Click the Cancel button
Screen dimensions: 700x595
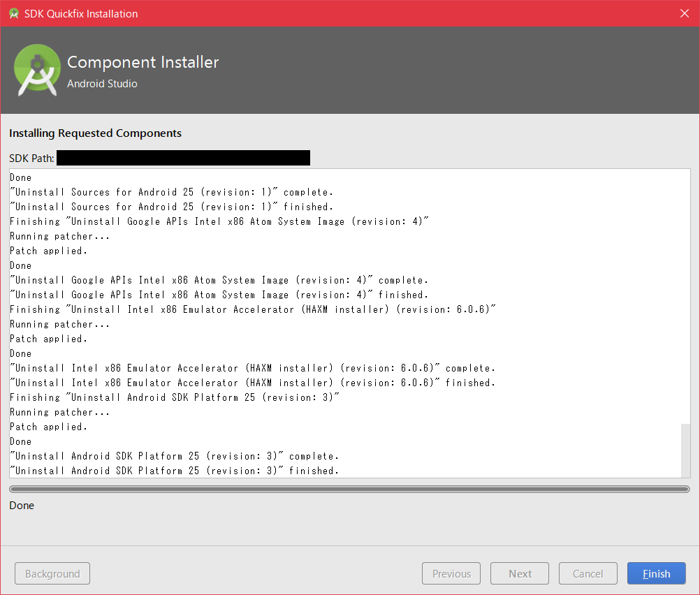click(x=588, y=573)
